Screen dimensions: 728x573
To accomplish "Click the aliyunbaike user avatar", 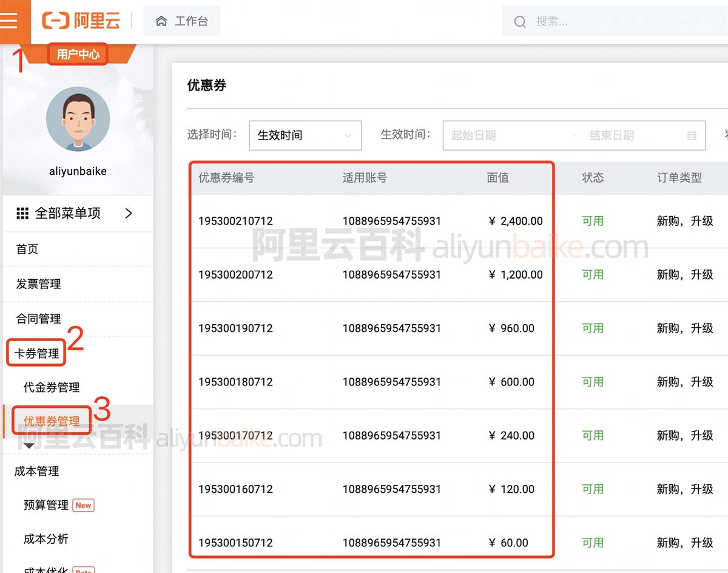I will click(78, 119).
